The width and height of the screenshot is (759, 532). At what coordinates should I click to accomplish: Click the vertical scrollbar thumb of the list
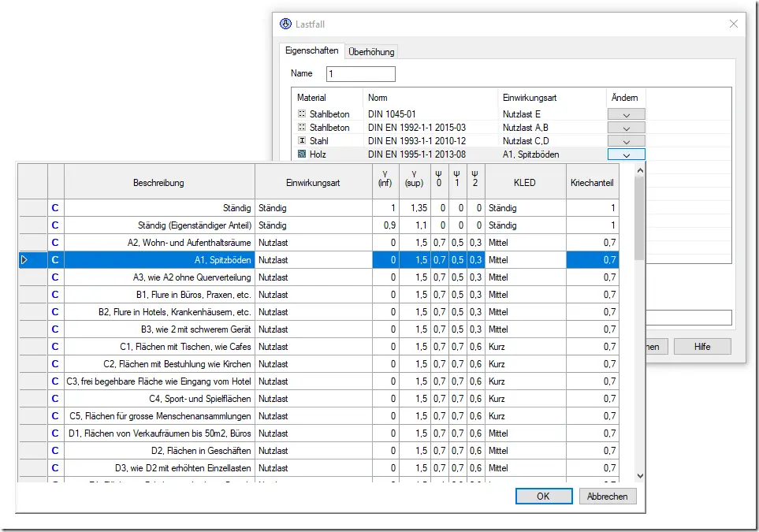[x=640, y=218]
